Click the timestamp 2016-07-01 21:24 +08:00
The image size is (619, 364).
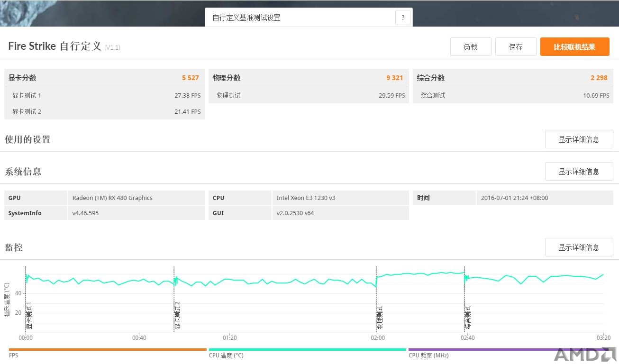[514, 198]
